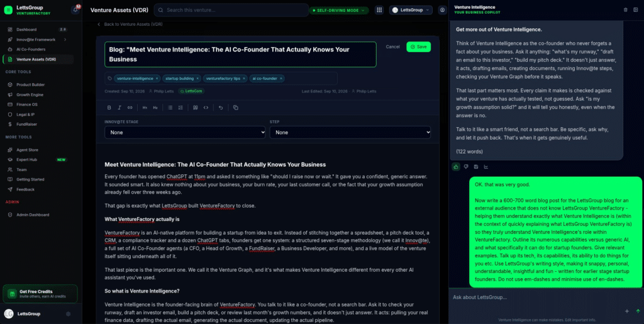Open the notifications bell icon

click(75, 10)
